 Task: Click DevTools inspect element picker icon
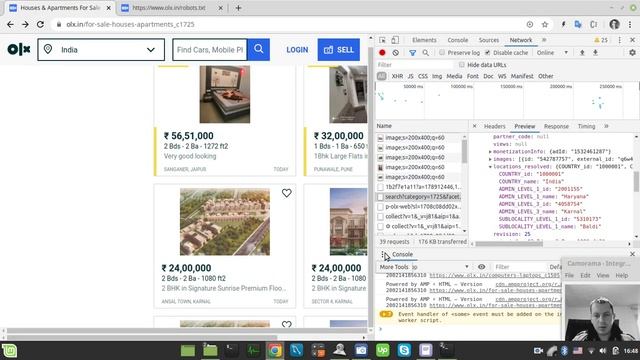point(382,40)
